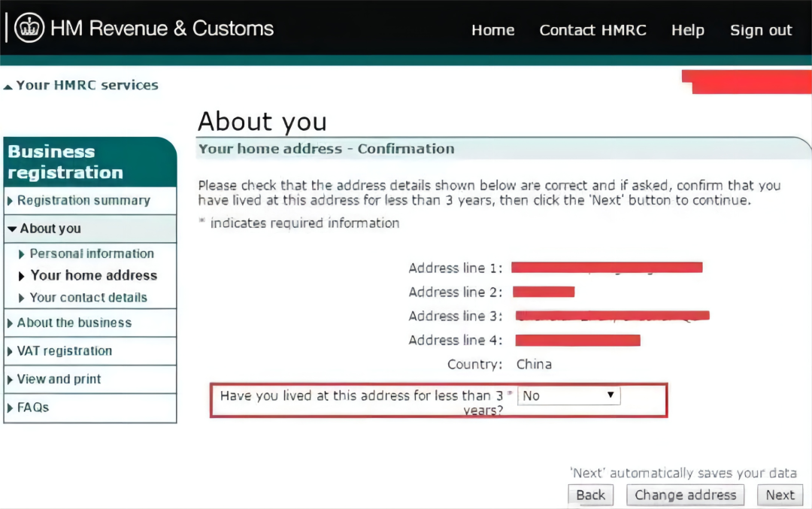This screenshot has height=509, width=812.
Task: Click the Back button
Action: coord(590,495)
